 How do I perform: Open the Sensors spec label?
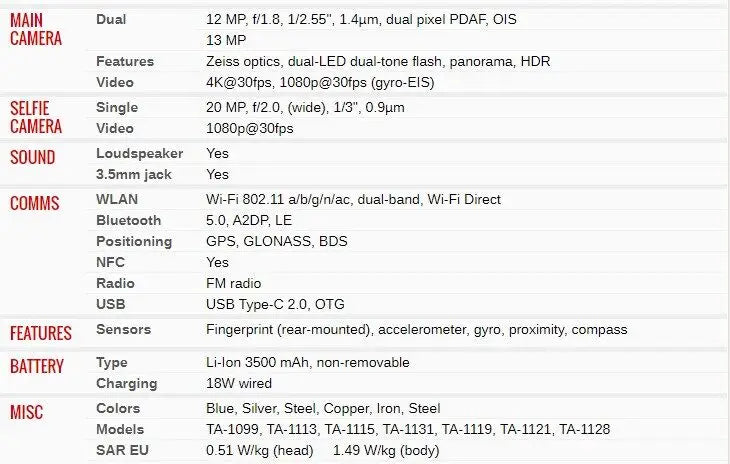click(x=123, y=330)
